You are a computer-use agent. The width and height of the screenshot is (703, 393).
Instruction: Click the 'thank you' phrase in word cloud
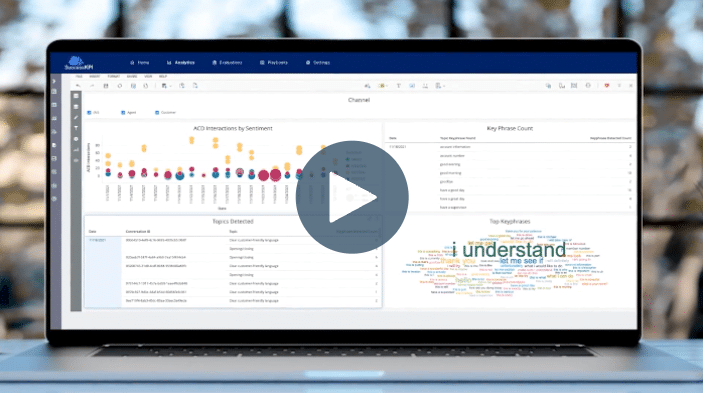click(457, 260)
